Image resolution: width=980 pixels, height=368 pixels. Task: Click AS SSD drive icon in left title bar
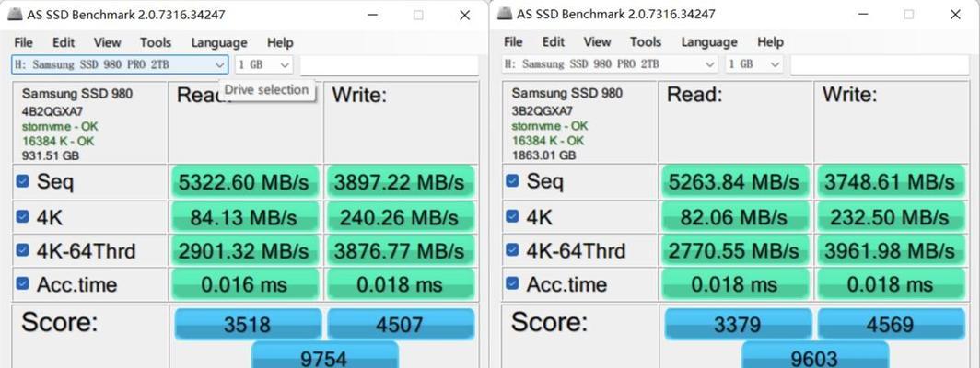(x=15, y=15)
